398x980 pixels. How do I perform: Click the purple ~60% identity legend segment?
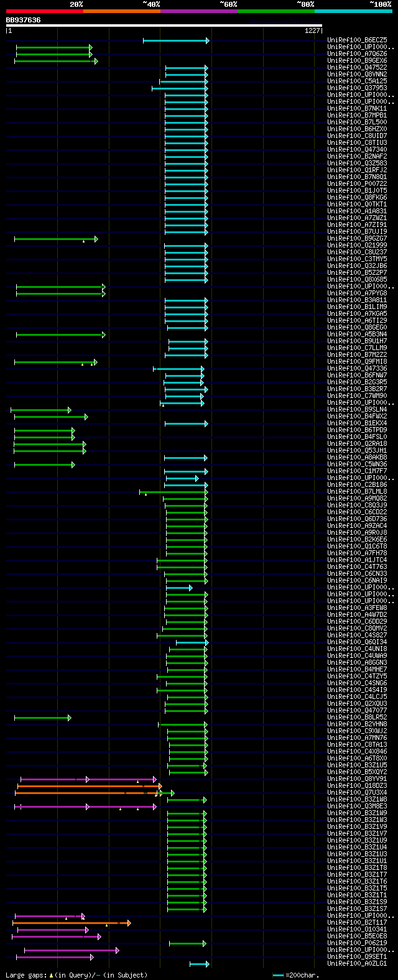tap(199, 11)
